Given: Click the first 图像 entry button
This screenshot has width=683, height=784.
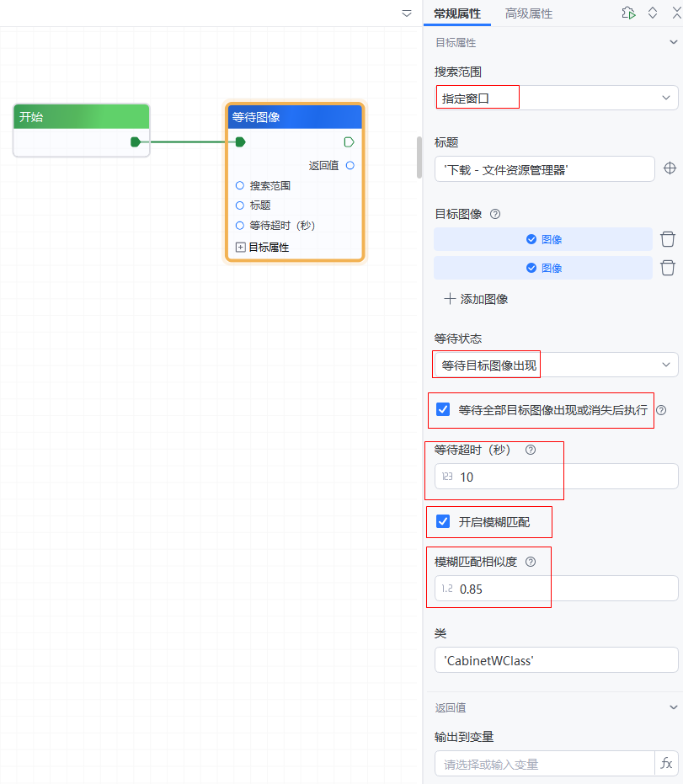Looking at the screenshot, I should pos(543,239).
